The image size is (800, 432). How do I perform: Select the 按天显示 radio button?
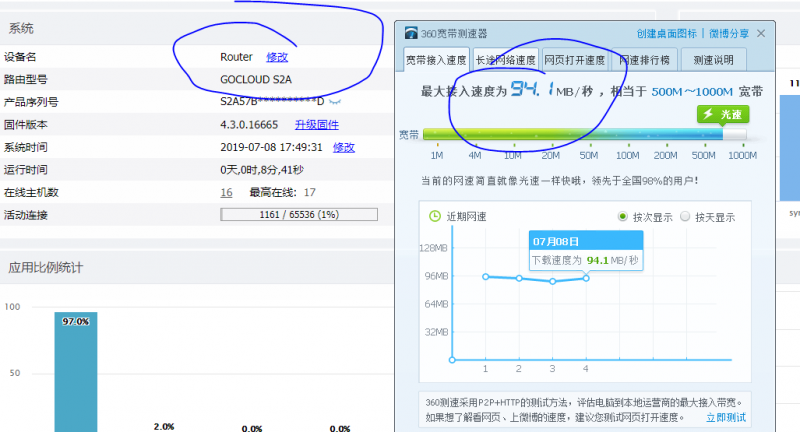click(685, 216)
